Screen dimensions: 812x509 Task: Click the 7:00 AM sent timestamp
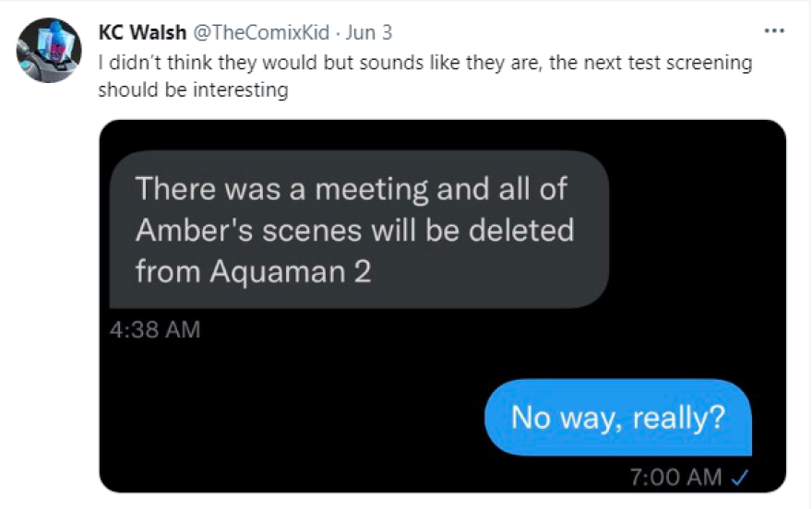[675, 477]
